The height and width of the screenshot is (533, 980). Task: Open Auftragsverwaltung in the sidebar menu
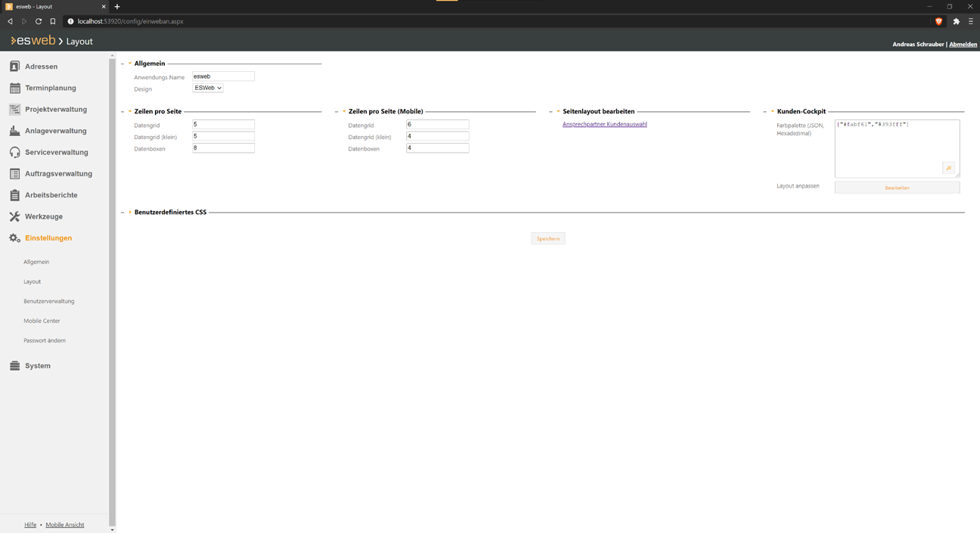click(58, 174)
